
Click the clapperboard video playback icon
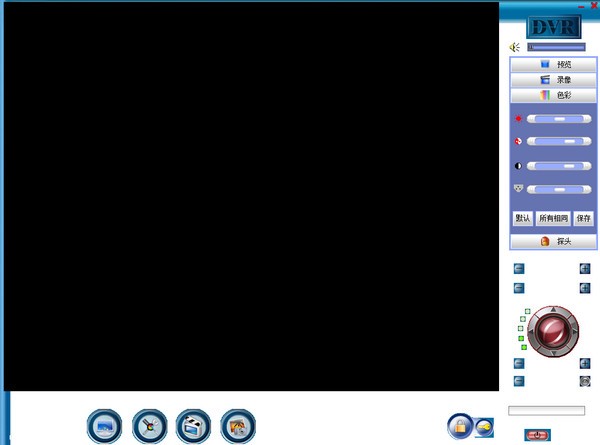tap(194, 426)
